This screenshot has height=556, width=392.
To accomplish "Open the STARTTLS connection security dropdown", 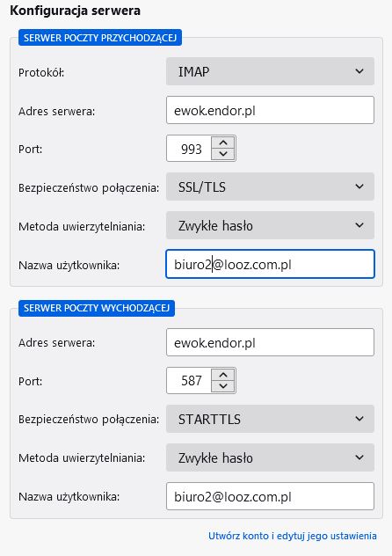I will click(270, 419).
